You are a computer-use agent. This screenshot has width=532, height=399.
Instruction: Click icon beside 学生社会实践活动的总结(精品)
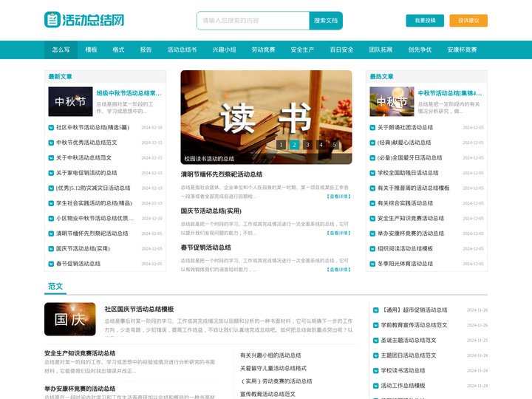[x=51, y=203]
